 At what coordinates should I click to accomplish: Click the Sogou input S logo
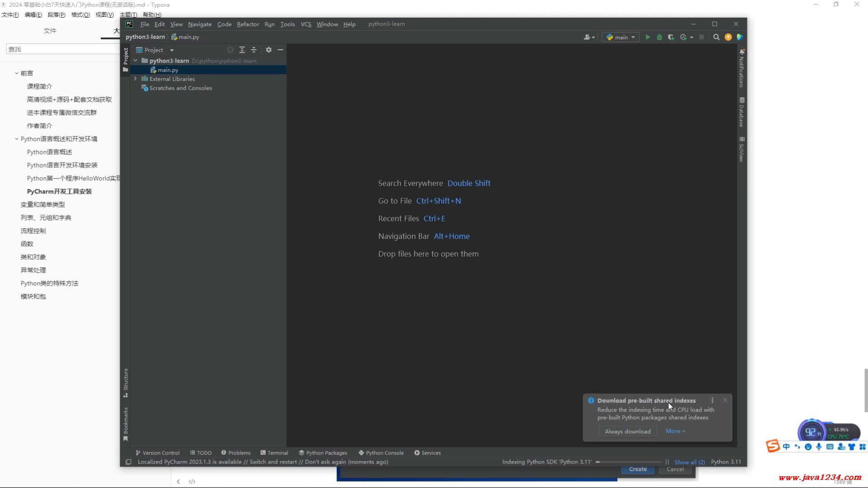click(x=773, y=446)
